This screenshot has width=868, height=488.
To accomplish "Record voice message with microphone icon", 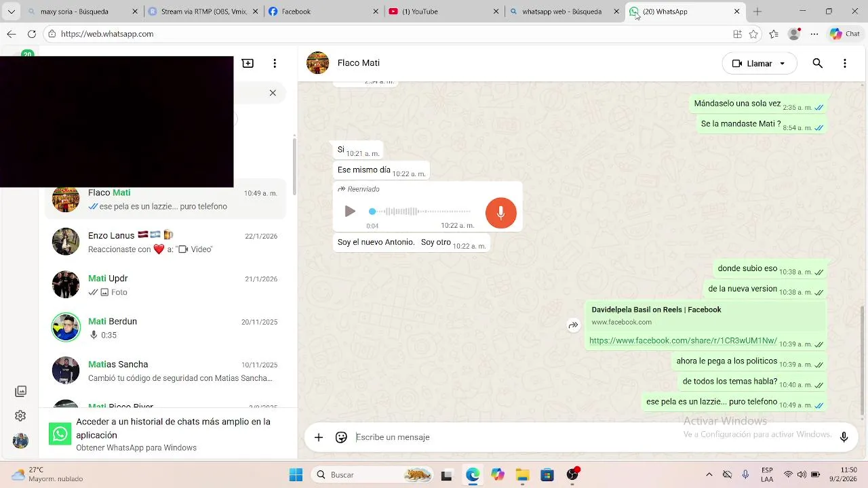I will pos(844,437).
